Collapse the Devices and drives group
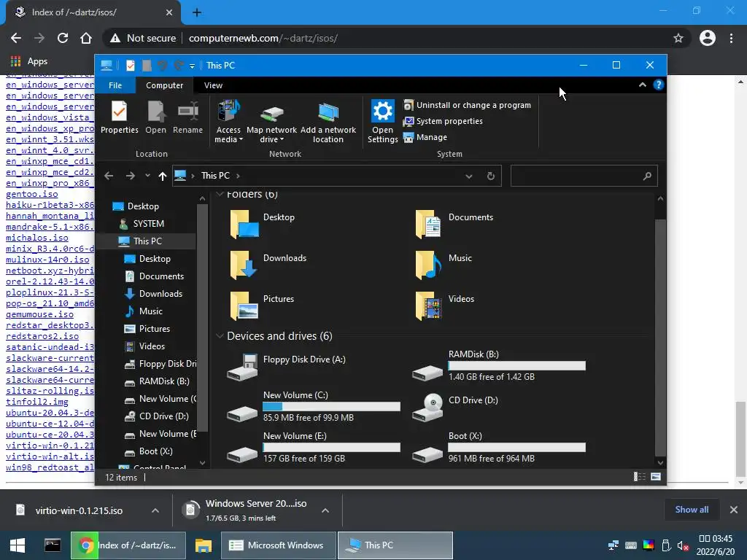The width and height of the screenshot is (747, 560). point(220,335)
